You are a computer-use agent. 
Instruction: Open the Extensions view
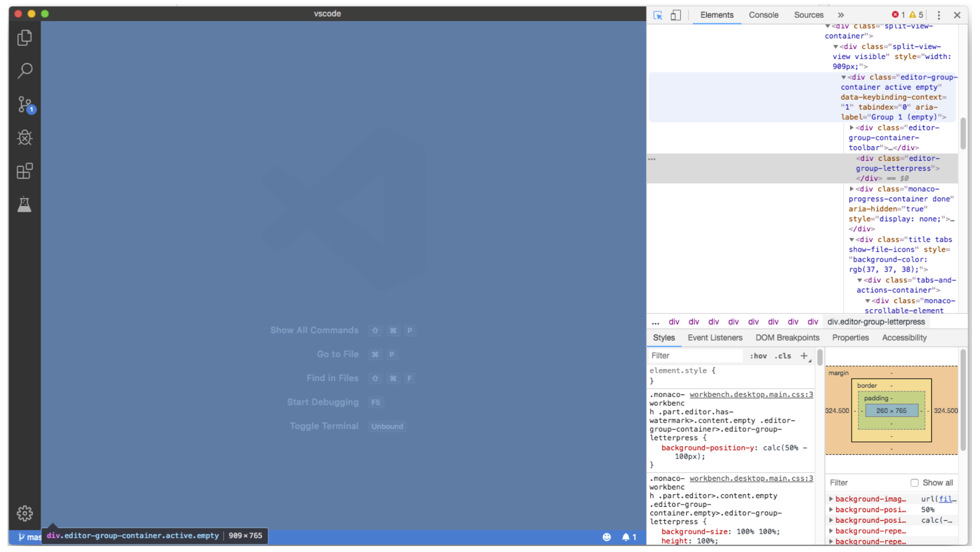(x=25, y=171)
